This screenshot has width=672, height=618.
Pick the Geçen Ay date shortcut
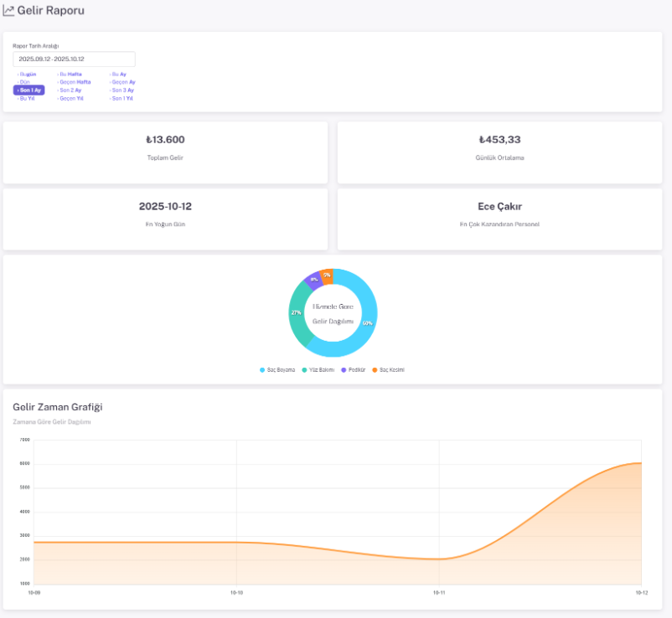click(123, 82)
